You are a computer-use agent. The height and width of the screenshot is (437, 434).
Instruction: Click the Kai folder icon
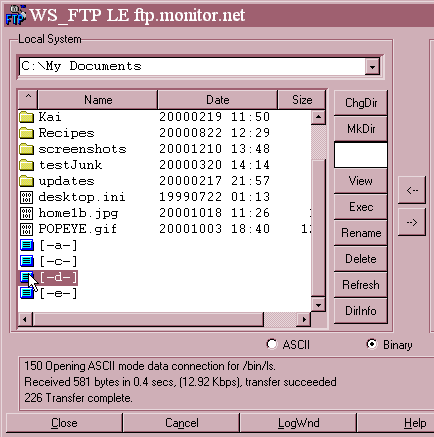(26, 117)
